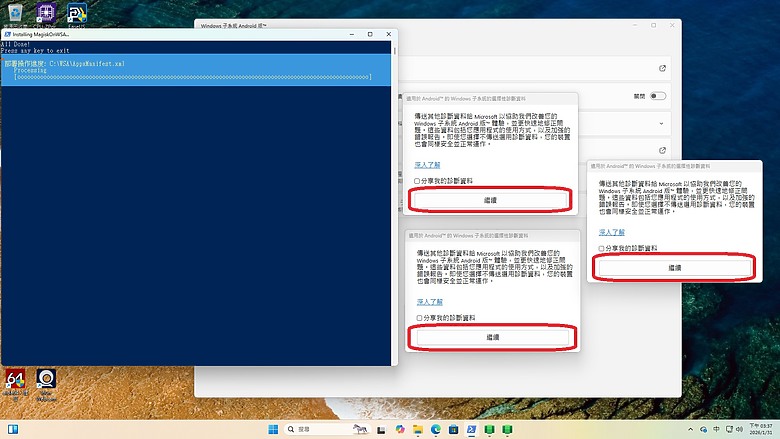
Task: Close the Installing MagiskOnWSA window
Action: point(389,34)
